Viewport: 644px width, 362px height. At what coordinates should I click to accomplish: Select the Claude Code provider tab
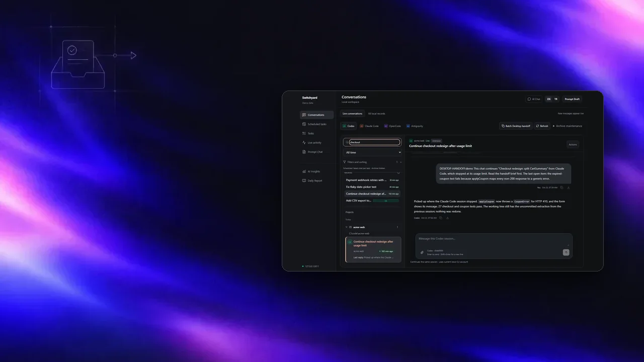click(x=369, y=126)
